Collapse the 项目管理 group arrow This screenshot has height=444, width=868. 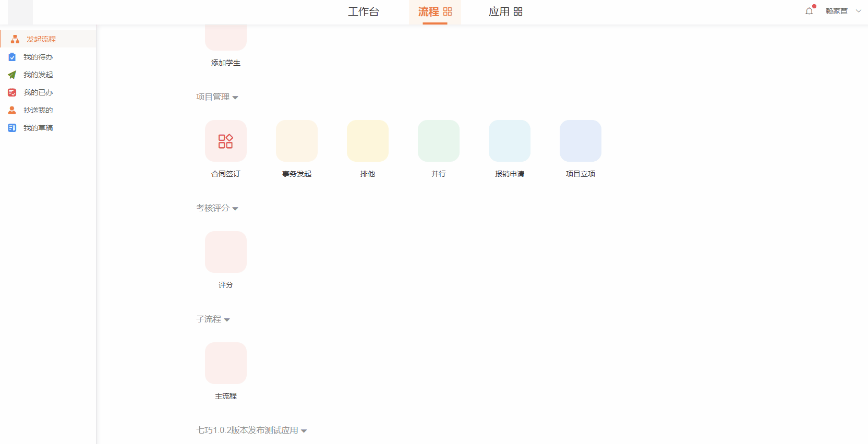pos(235,98)
